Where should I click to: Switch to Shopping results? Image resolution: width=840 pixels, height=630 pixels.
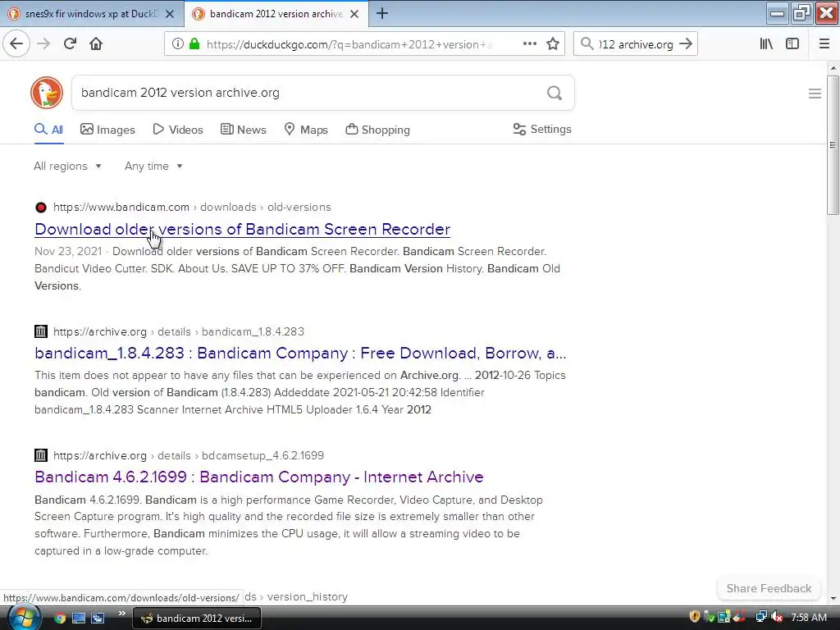point(377,130)
